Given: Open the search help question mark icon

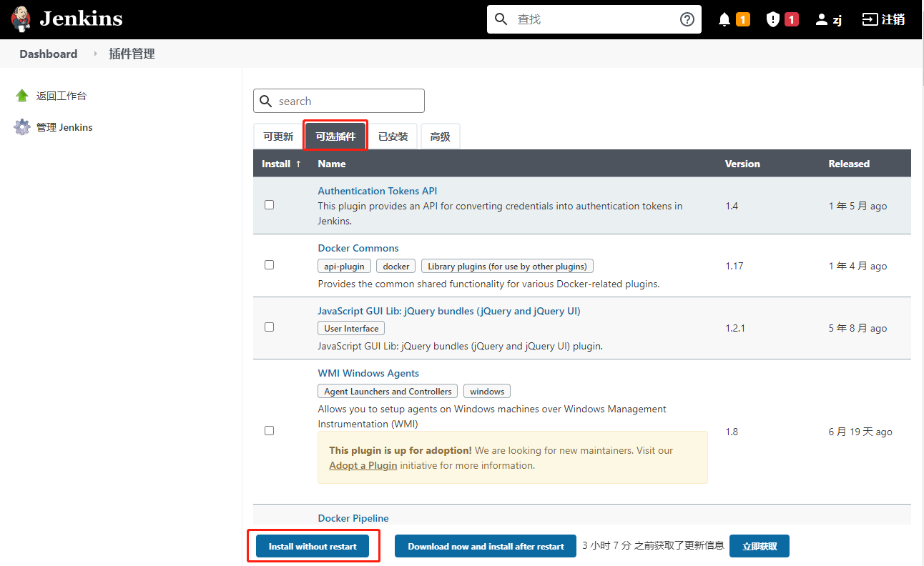Looking at the screenshot, I should [x=687, y=19].
